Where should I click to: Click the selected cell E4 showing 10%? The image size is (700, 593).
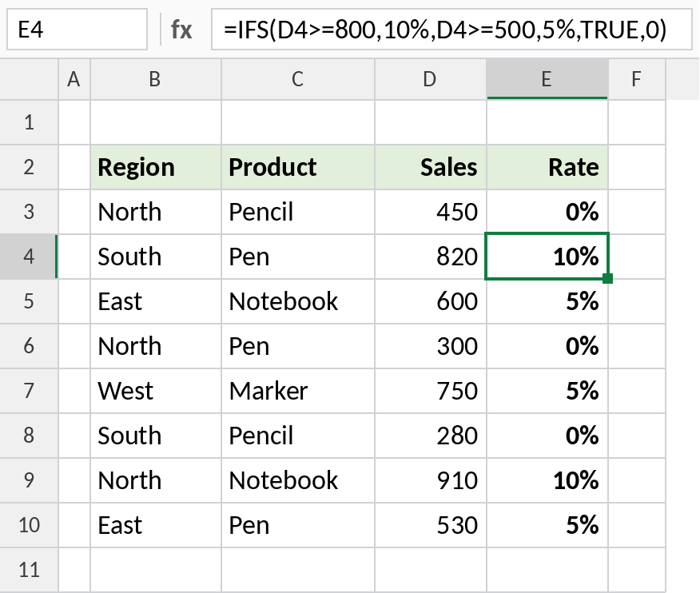(547, 257)
